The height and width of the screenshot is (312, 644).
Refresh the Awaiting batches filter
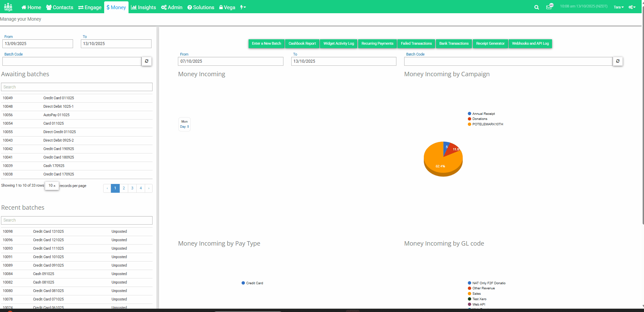[x=146, y=61]
